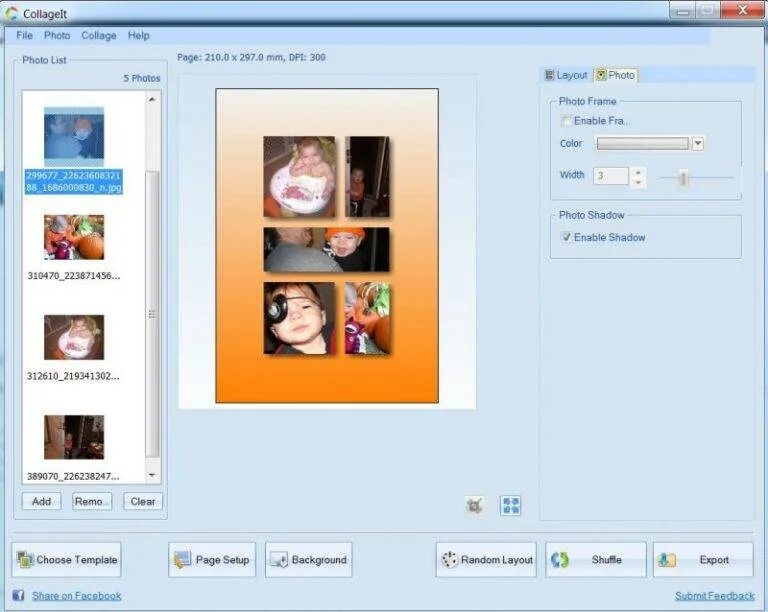Click filename text '389070_226238247...'
This screenshot has width=768, height=612.
pos(73,476)
